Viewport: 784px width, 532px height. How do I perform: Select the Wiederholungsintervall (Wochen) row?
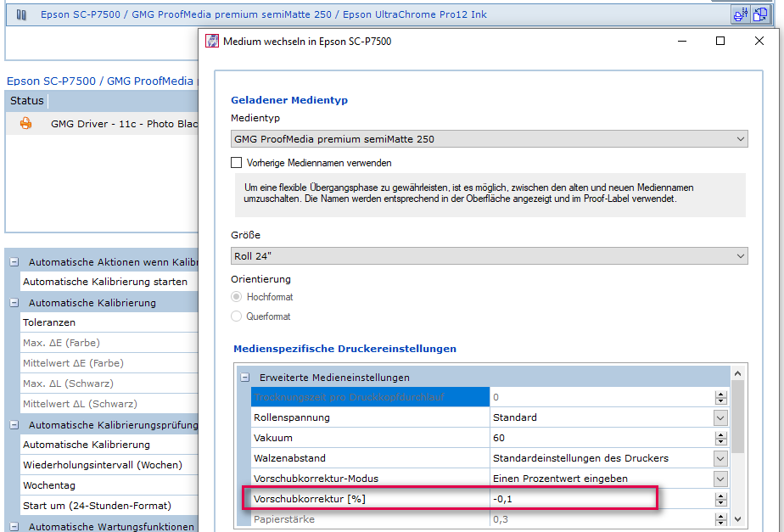coord(109,465)
